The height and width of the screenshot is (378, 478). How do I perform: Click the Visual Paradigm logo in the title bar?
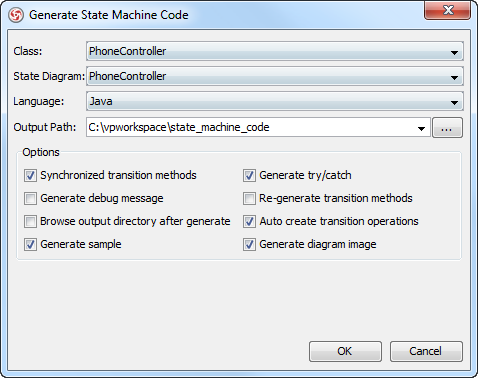16,15
